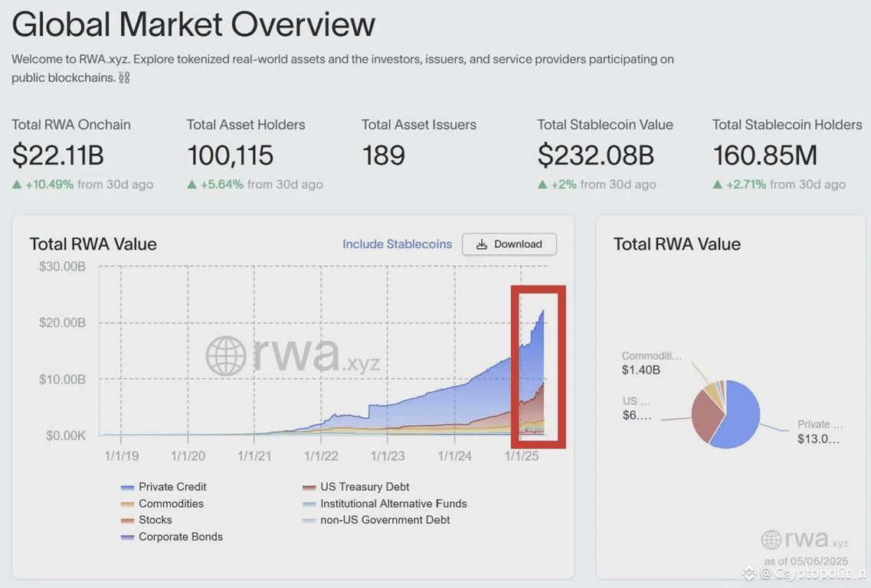Select the red US Treasury pie slice
871x588 pixels.
tap(707, 415)
